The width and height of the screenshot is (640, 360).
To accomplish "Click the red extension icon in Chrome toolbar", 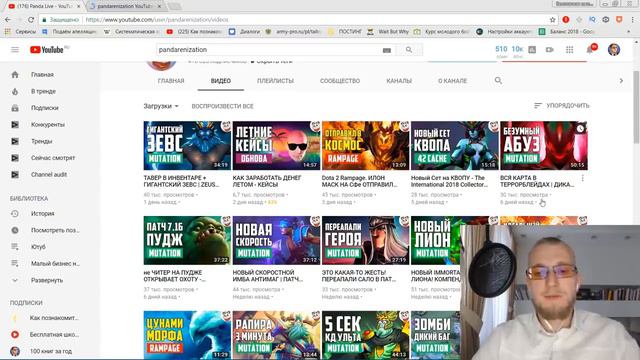I will (566, 20).
